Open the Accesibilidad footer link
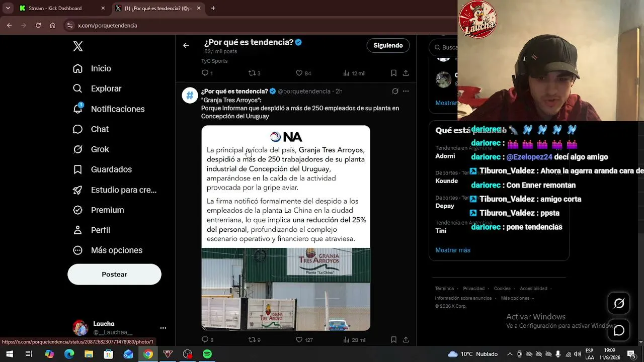Screen dimensions: 644x362 click(533, 289)
